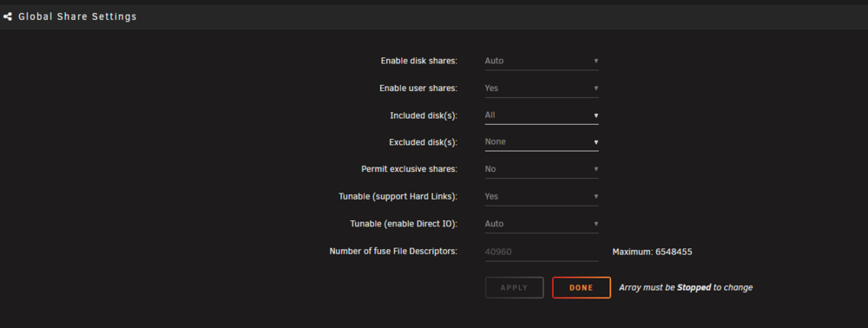This screenshot has height=328, width=868.
Task: Click the "Tunable (support Hard Links):" label
Action: [398, 196]
